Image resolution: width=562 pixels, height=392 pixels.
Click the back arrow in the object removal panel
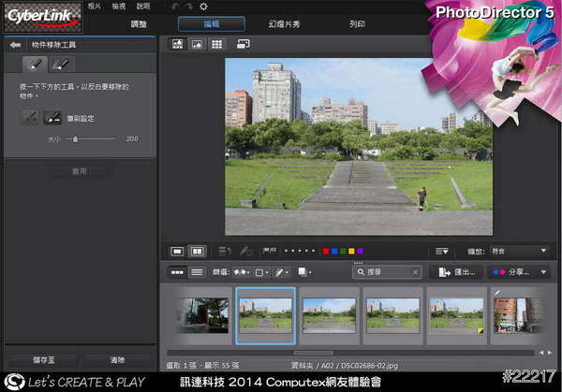click(x=15, y=45)
